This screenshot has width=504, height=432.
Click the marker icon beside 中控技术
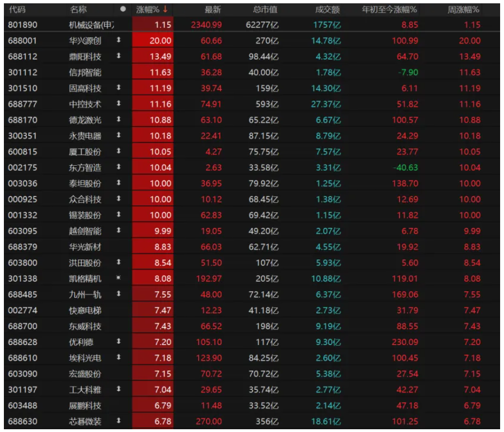pyautogui.click(x=118, y=104)
